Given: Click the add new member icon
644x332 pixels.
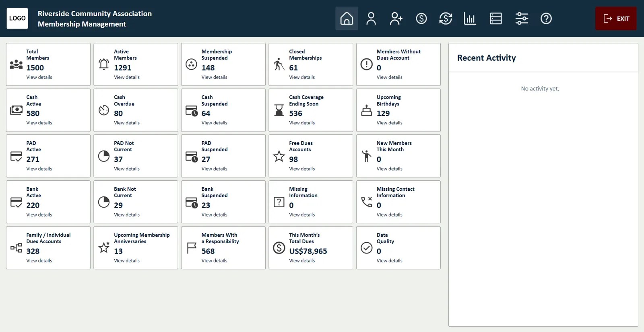Looking at the screenshot, I should [396, 19].
